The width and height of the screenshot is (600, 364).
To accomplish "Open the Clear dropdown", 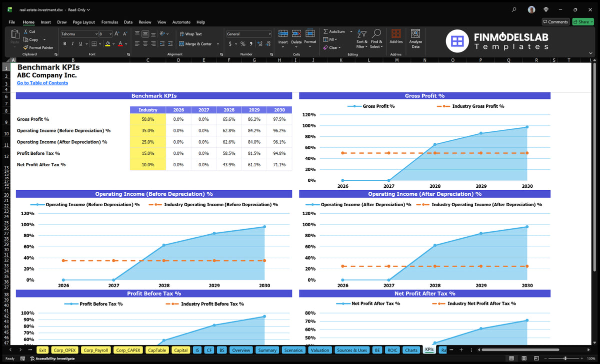I will (x=332, y=48).
